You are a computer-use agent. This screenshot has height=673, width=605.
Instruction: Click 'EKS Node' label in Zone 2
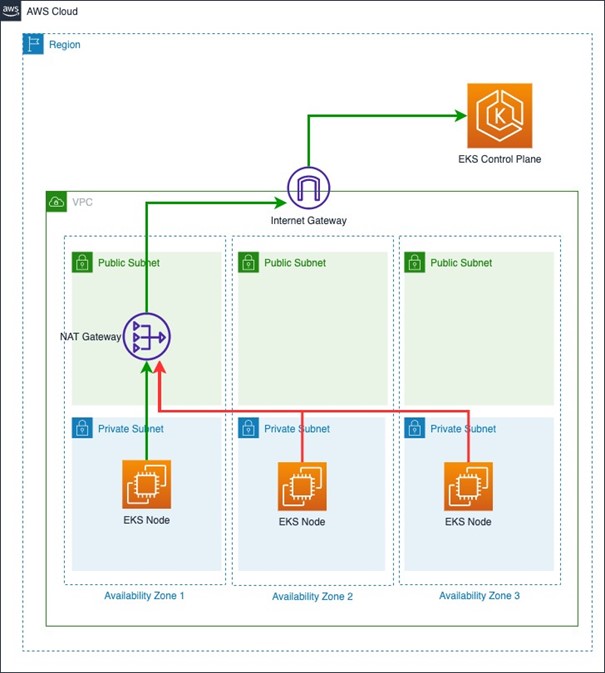point(302,522)
